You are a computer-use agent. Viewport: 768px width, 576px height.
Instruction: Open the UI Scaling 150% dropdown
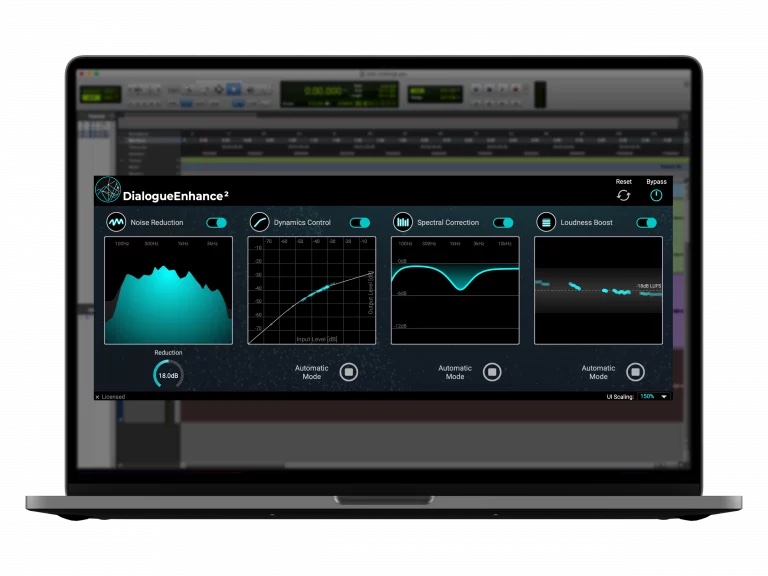(x=654, y=397)
